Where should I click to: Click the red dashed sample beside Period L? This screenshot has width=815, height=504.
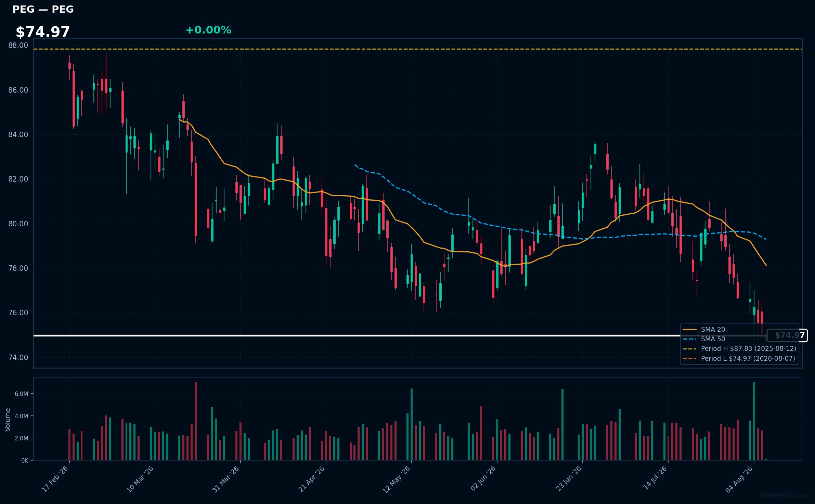[x=690, y=359]
